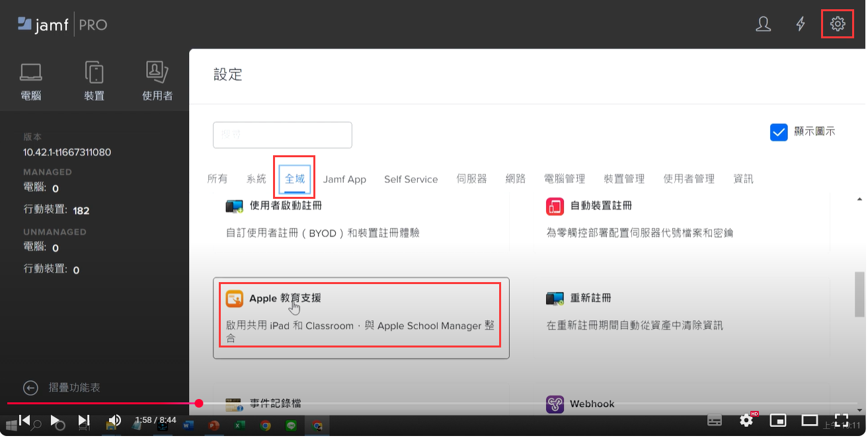This screenshot has height=438, width=868.
Task: Click the Jamf Pro logo
Action: tap(62, 25)
